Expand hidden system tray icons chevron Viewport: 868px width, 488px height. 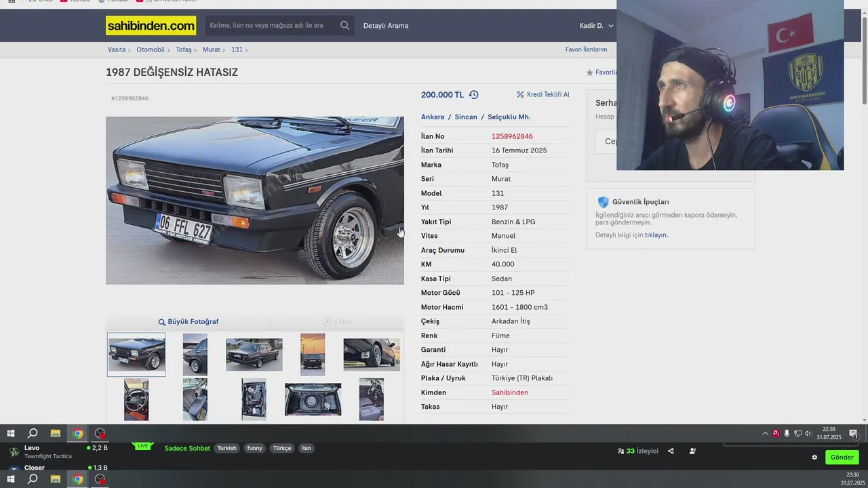click(766, 434)
